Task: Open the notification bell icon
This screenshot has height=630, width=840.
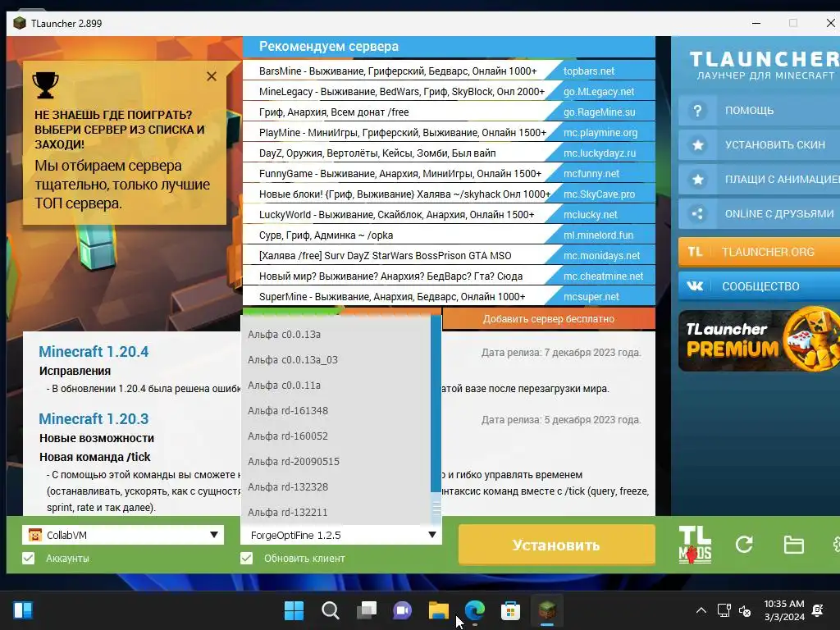Action: coord(818,610)
